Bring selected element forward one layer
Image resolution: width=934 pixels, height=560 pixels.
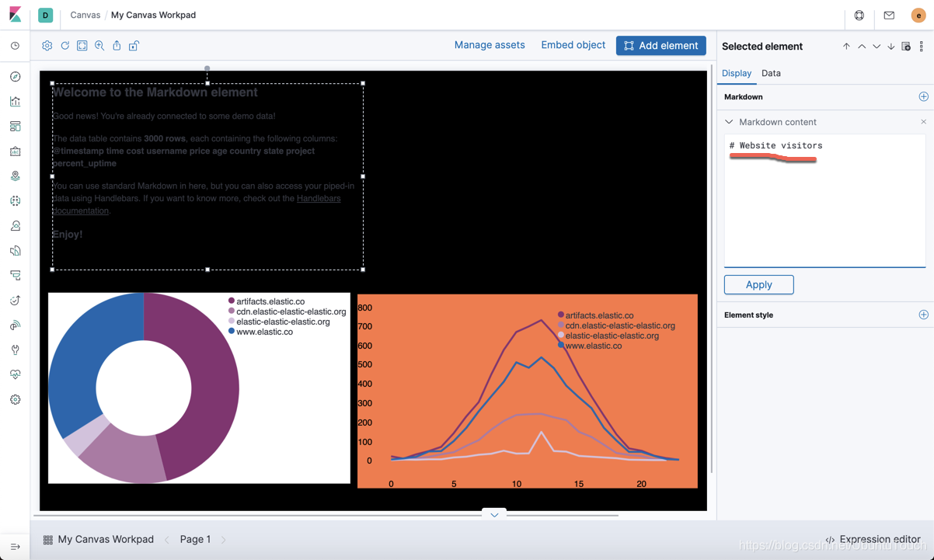click(x=862, y=47)
